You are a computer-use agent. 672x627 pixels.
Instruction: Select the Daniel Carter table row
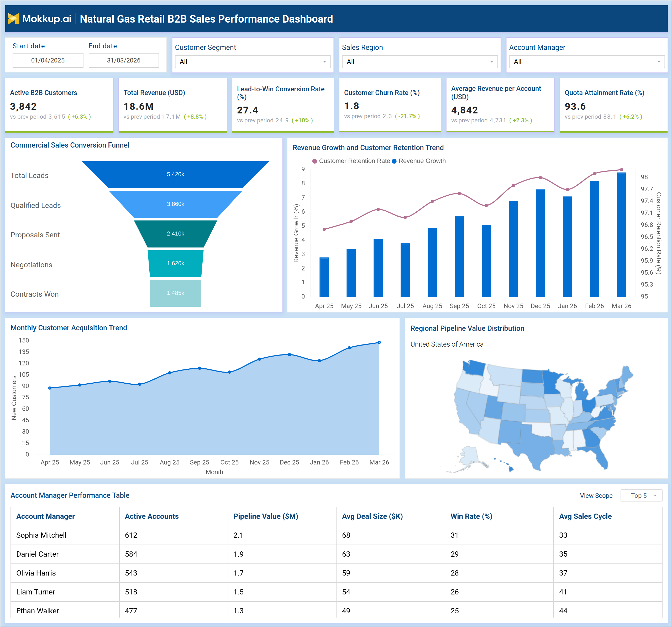(x=336, y=554)
